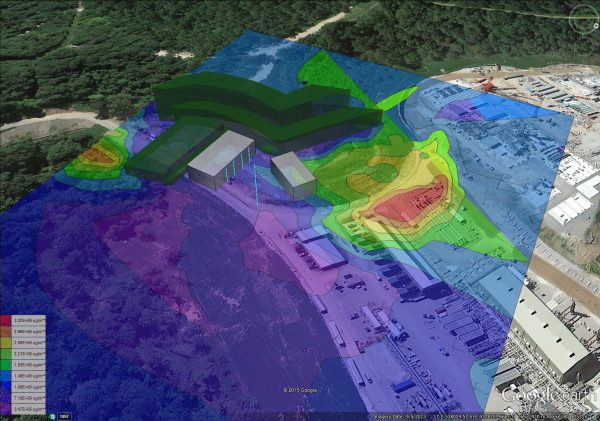Select the light green legend swatch
This screenshot has width=600, height=421.
pyautogui.click(x=6, y=354)
